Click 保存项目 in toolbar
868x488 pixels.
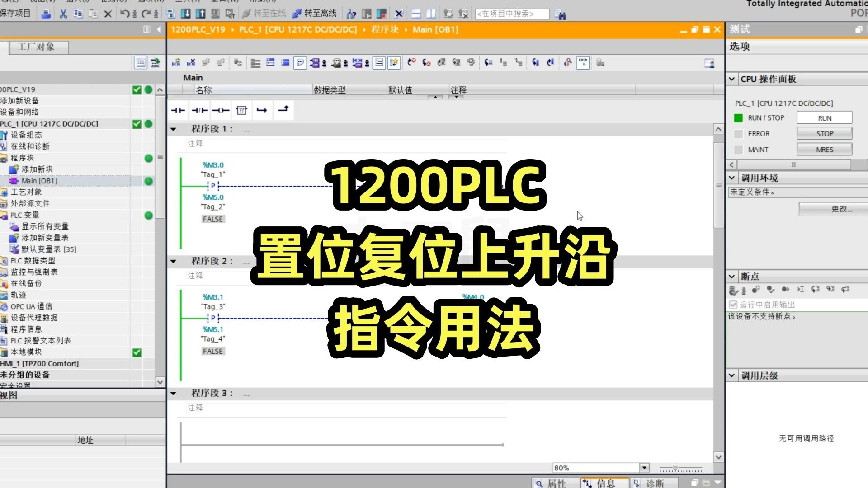[x=15, y=13]
